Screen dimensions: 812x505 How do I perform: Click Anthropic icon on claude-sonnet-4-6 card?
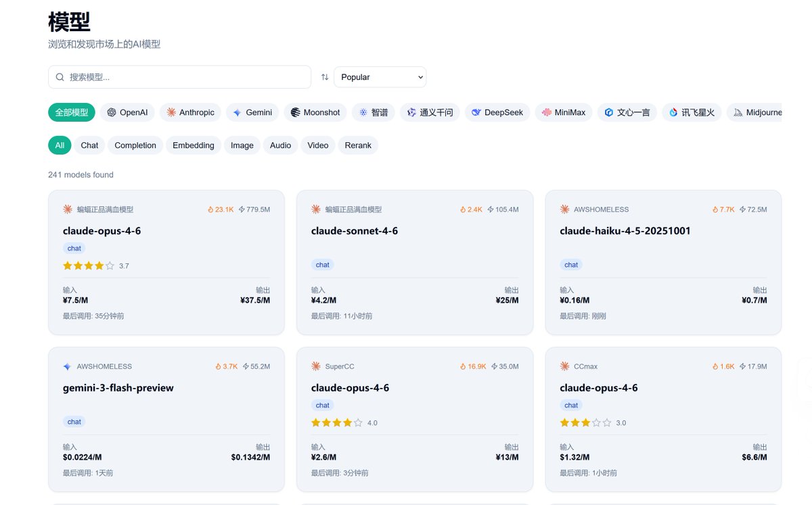pos(315,210)
